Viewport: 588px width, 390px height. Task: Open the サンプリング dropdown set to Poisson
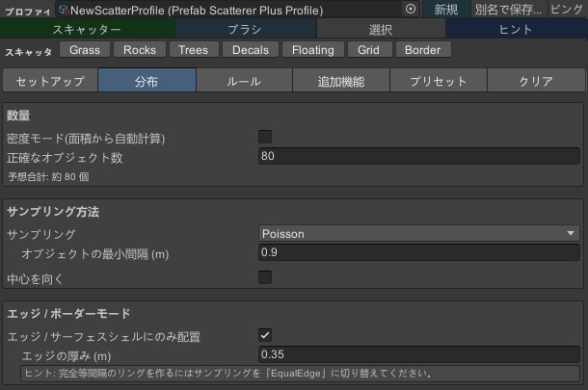tap(419, 233)
